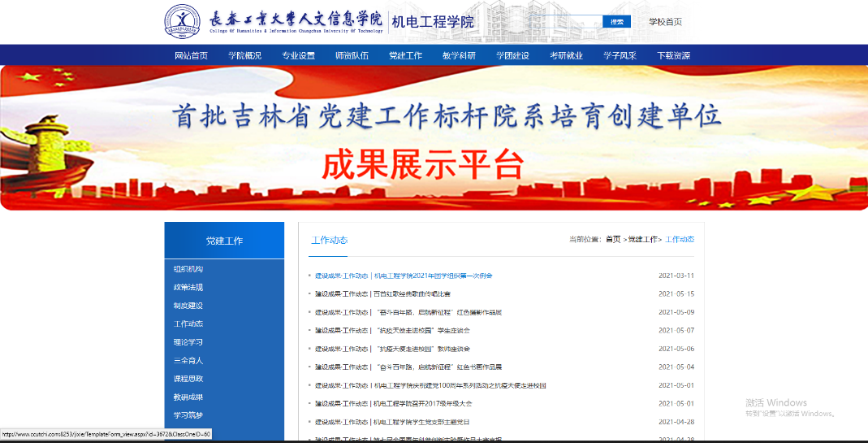Select 政策法规 in the left sidebar
868x443 pixels.
click(188, 288)
